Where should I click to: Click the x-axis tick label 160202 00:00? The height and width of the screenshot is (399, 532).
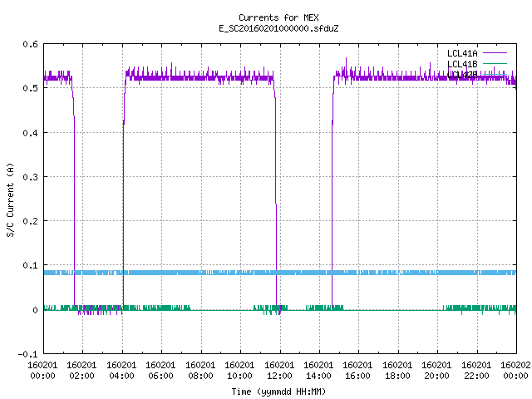(x=515, y=371)
